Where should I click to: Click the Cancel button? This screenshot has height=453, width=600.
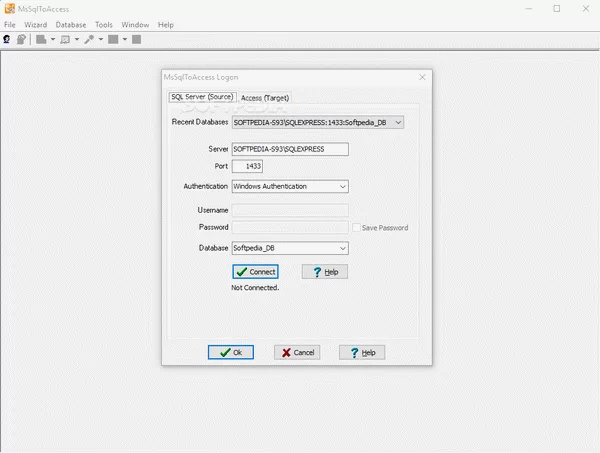(x=297, y=352)
